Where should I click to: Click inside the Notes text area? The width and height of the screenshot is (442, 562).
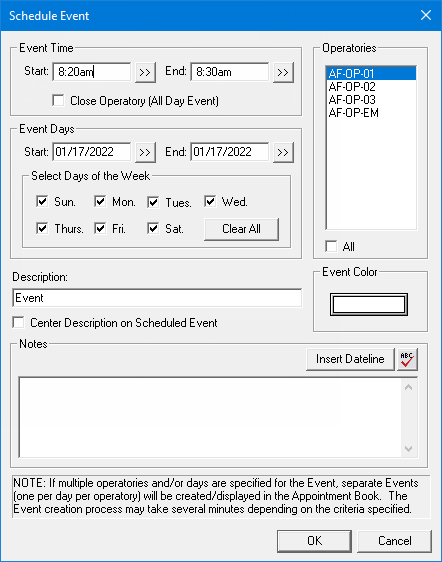coord(210,417)
